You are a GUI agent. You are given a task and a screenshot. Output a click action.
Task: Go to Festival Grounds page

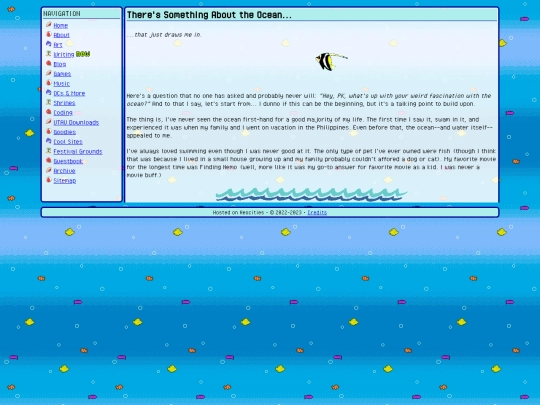coord(78,151)
